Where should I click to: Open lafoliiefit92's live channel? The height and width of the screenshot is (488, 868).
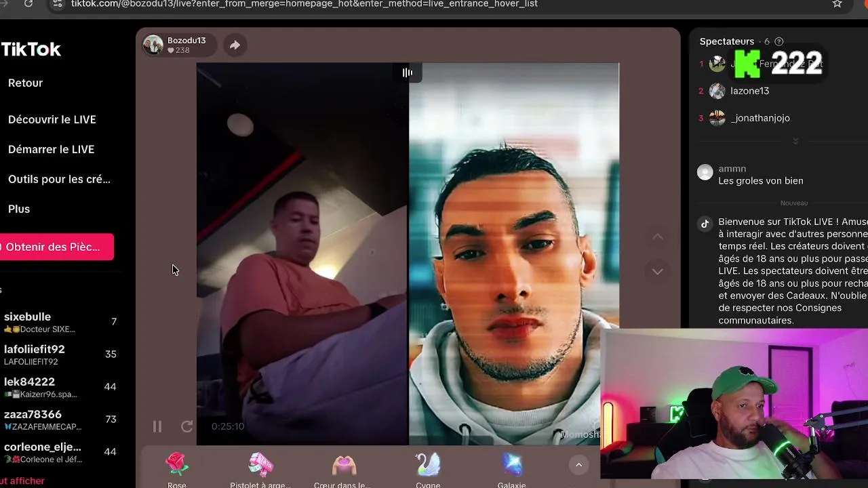pyautogui.click(x=60, y=354)
